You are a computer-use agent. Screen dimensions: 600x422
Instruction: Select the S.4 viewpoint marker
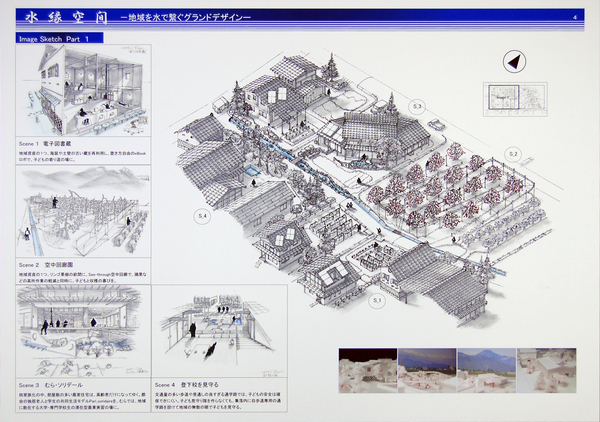[x=202, y=215]
